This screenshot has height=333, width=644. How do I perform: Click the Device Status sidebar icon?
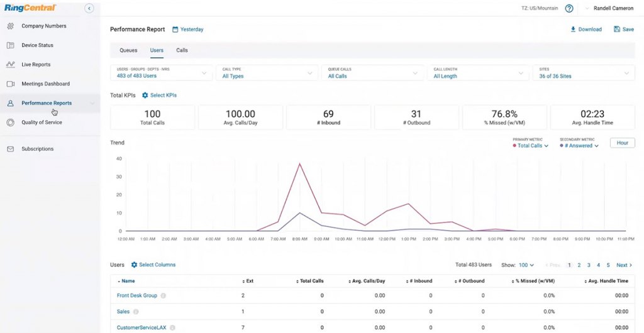(x=10, y=45)
